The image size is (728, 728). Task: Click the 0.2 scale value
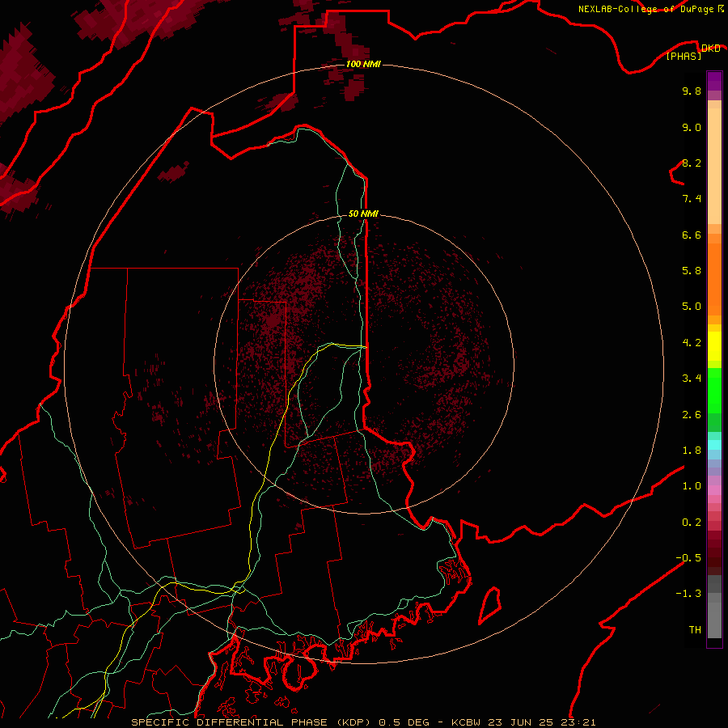pos(692,522)
